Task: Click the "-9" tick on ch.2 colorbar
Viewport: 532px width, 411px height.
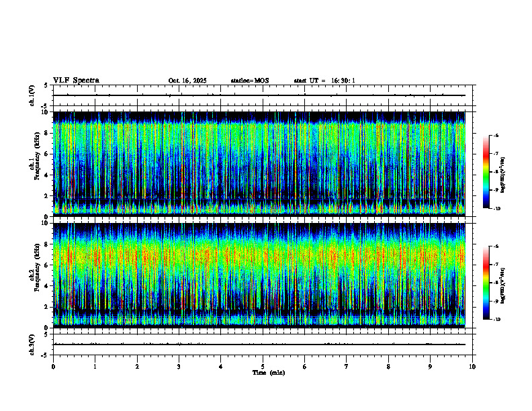Action: [496, 301]
